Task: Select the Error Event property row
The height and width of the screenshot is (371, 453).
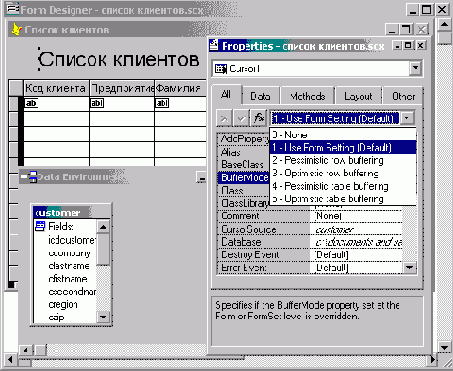Action: point(310,268)
